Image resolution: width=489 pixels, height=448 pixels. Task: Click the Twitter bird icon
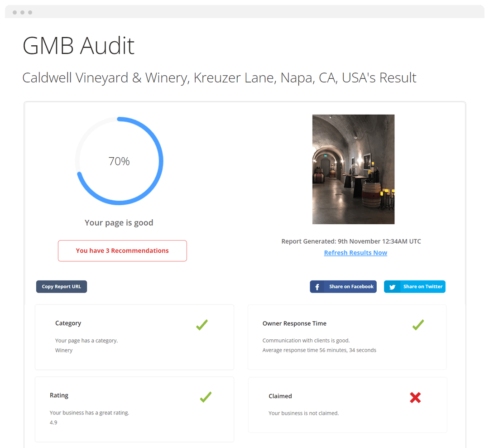tap(392, 287)
